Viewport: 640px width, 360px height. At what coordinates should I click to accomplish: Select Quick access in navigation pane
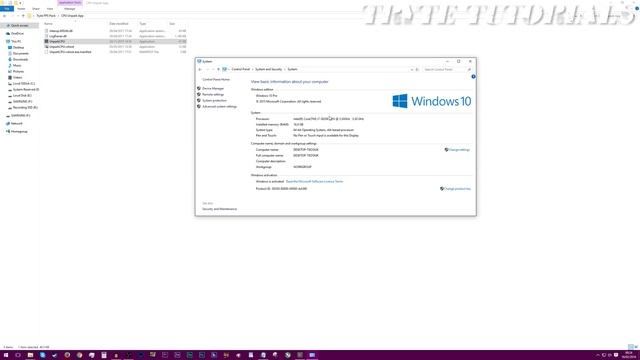(x=19, y=25)
